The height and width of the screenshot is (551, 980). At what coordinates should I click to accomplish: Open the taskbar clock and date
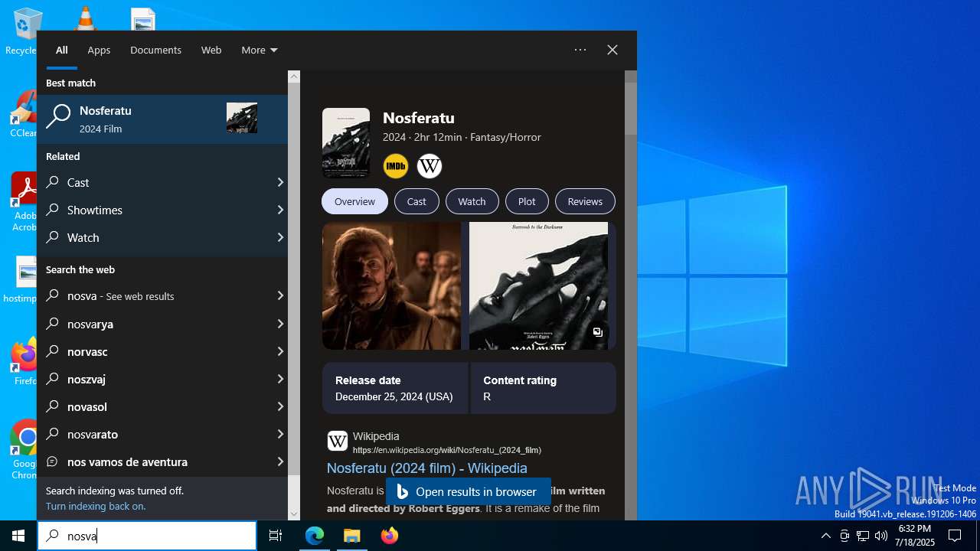(914, 536)
